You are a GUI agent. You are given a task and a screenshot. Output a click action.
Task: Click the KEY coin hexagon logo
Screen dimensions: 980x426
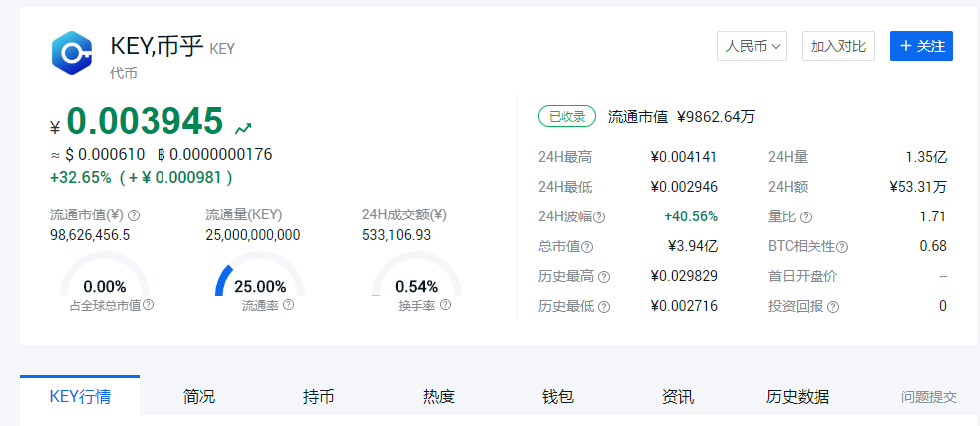pyautogui.click(x=71, y=53)
